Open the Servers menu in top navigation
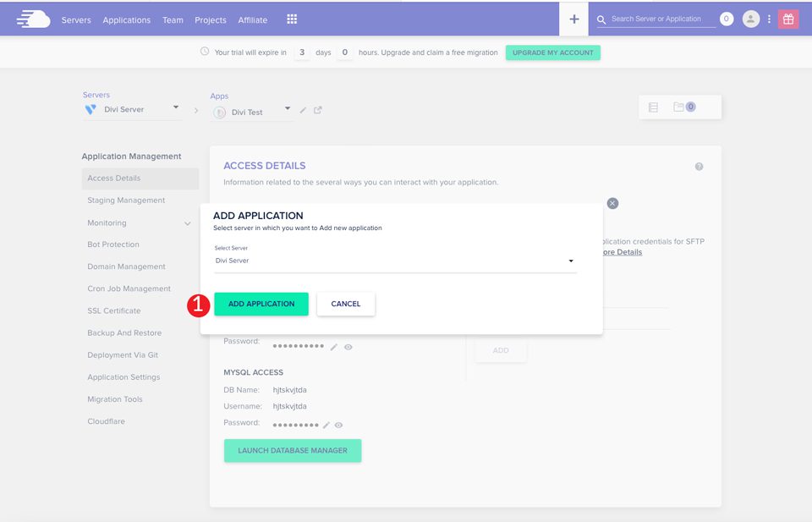 click(x=76, y=20)
